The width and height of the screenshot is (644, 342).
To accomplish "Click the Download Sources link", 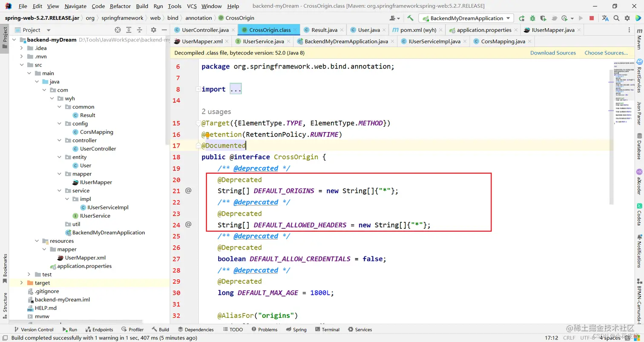I will click(x=553, y=53).
